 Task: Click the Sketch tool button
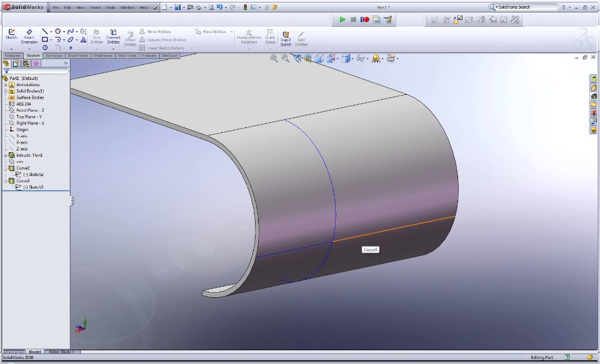[11, 34]
